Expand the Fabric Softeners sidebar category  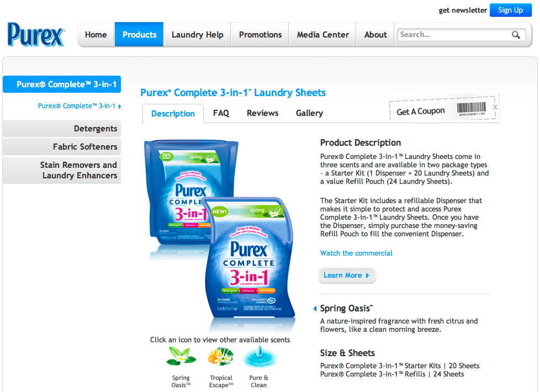click(x=62, y=147)
